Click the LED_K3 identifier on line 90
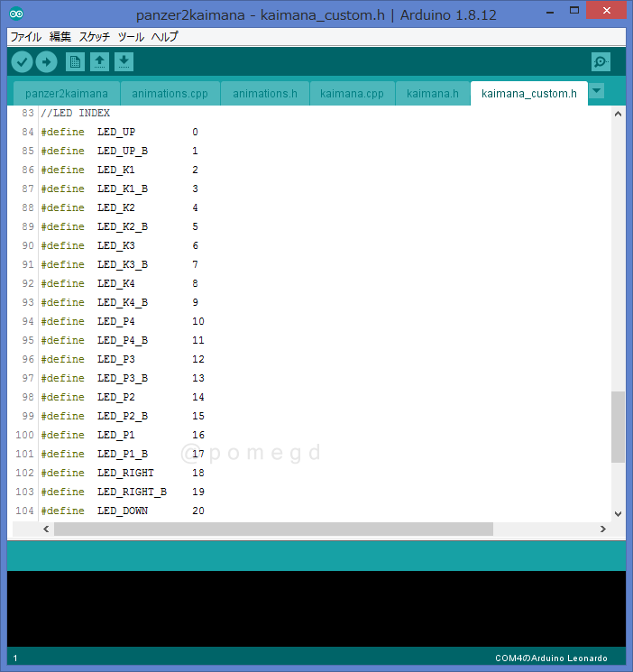633x672 pixels. click(x=116, y=245)
